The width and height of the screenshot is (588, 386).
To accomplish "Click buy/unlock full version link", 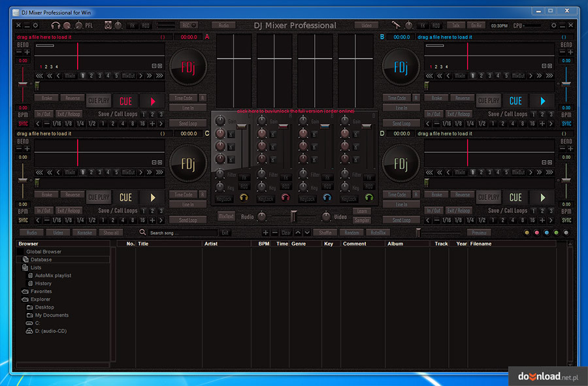I will 295,111.
